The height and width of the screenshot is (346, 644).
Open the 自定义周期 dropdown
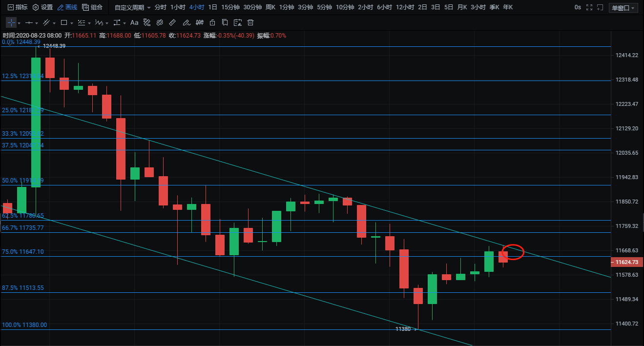[132, 8]
